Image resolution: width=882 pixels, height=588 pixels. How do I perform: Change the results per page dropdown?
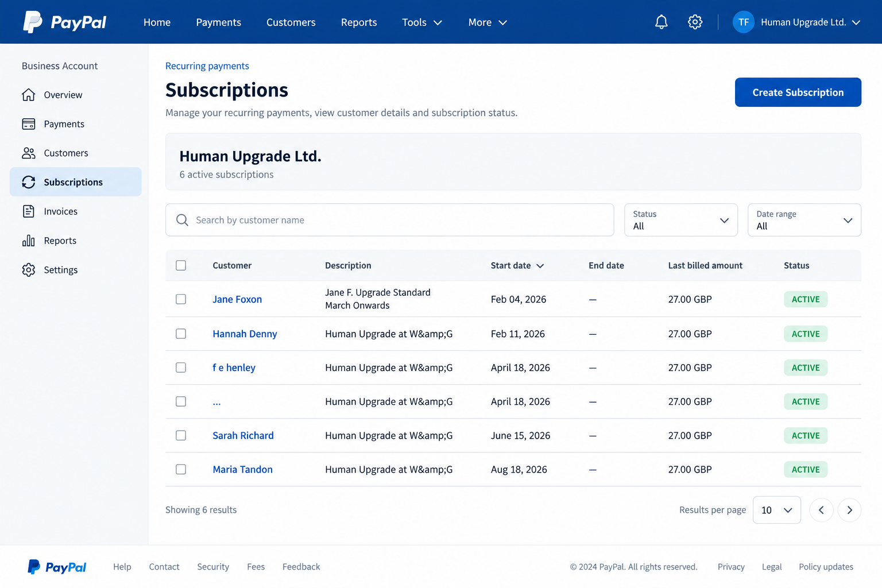pyautogui.click(x=777, y=510)
